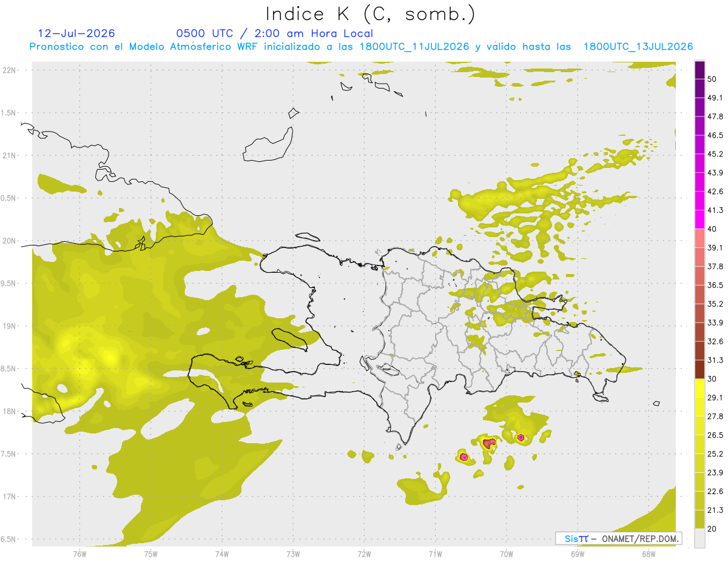Click the '20N' latitude label
Screen dimensions: 728x562
tap(10, 241)
